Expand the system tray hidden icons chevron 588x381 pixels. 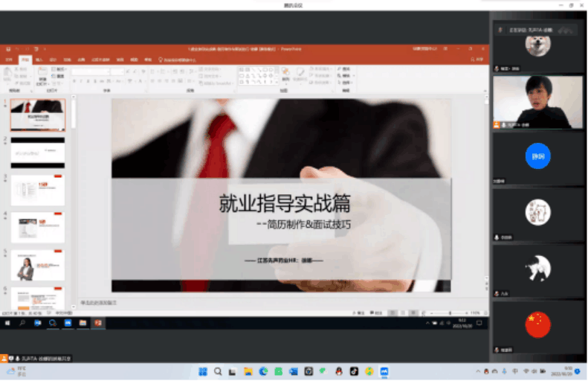[x=477, y=371]
